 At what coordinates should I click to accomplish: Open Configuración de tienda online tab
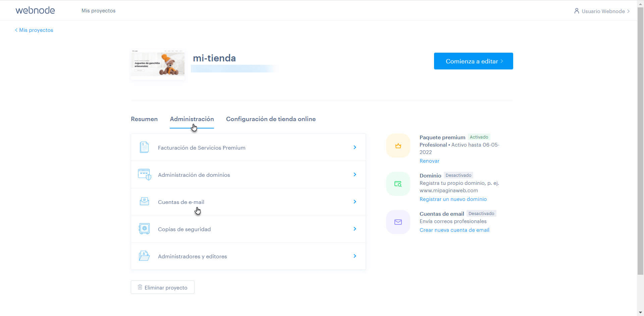(271, 119)
